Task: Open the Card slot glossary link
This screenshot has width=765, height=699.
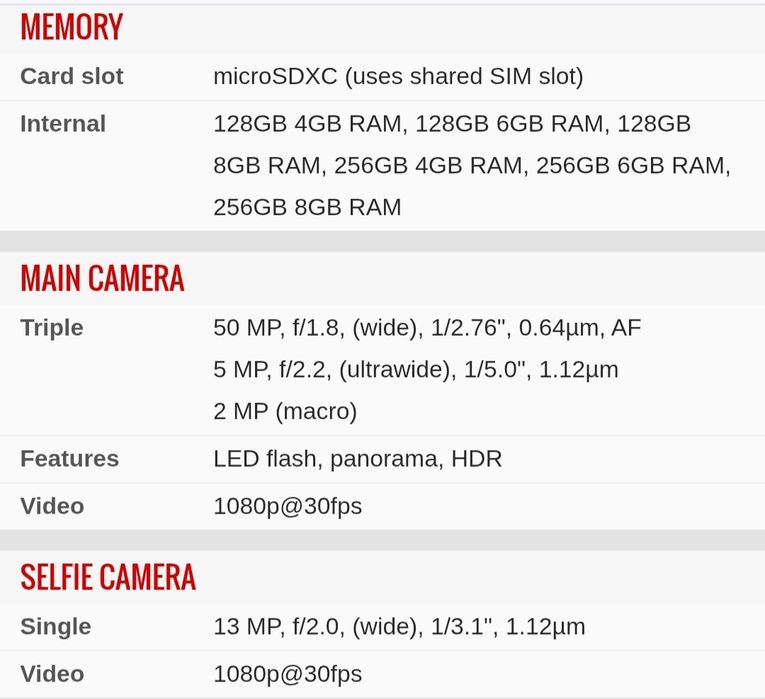Action: [x=72, y=76]
